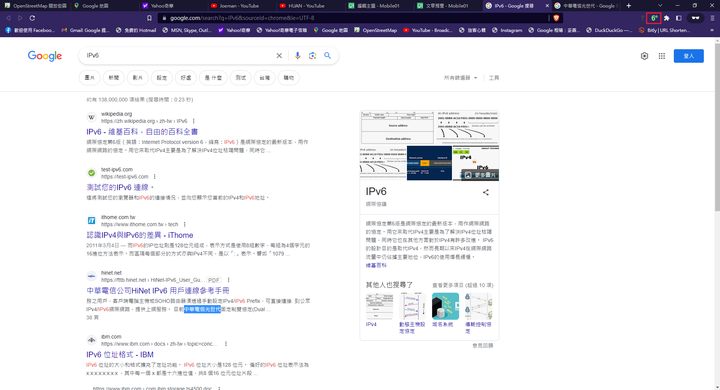720x390 pixels.
Task: Go forward in browser history
Action: [20, 18]
